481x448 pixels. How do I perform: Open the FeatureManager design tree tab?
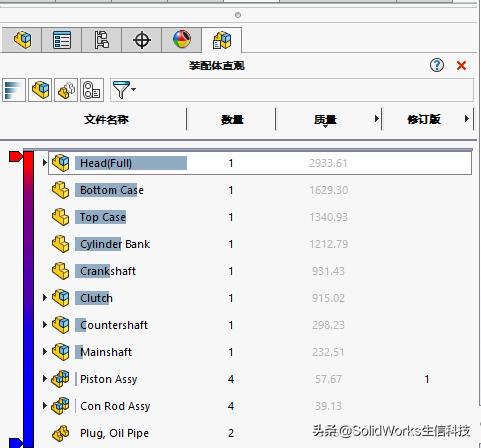(22, 40)
